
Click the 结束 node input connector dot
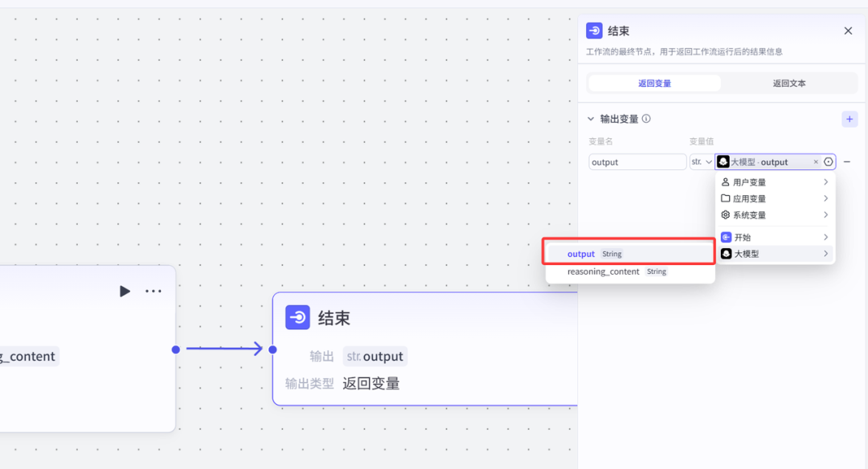point(272,349)
